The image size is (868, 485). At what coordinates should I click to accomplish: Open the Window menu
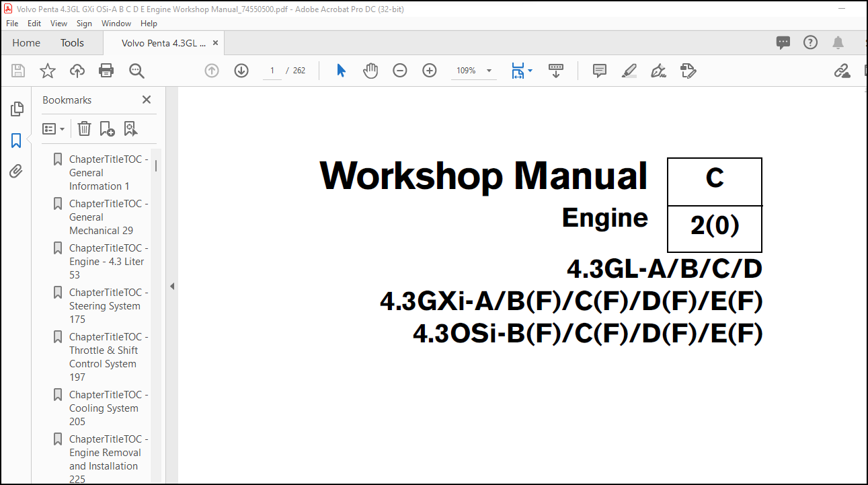click(x=116, y=23)
